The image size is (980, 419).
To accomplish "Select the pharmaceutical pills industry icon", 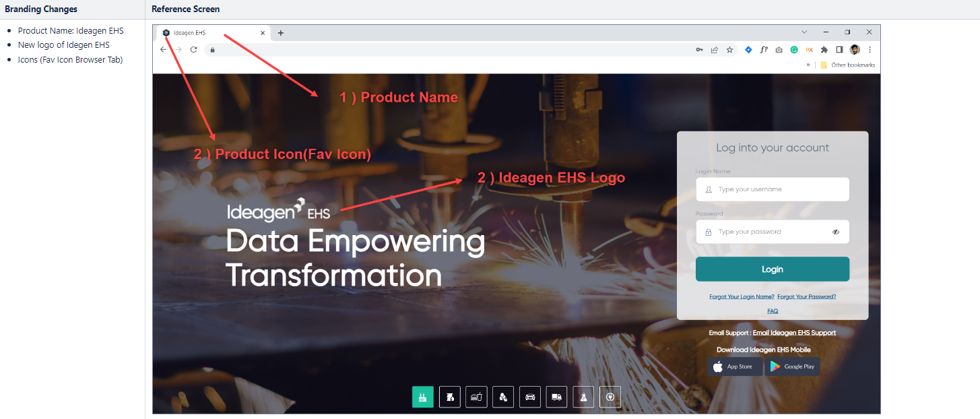I will 503,397.
